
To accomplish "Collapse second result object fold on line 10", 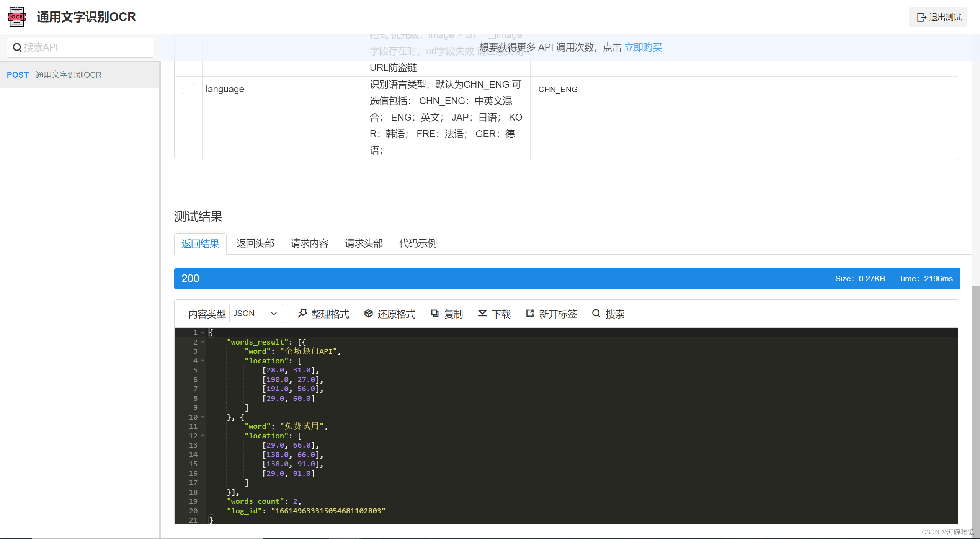I will 203,417.
